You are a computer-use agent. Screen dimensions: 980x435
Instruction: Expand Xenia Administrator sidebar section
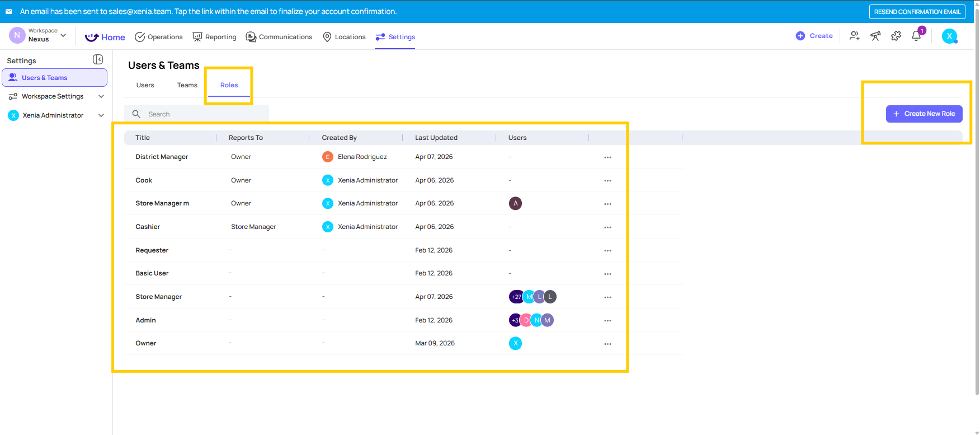coord(101,115)
